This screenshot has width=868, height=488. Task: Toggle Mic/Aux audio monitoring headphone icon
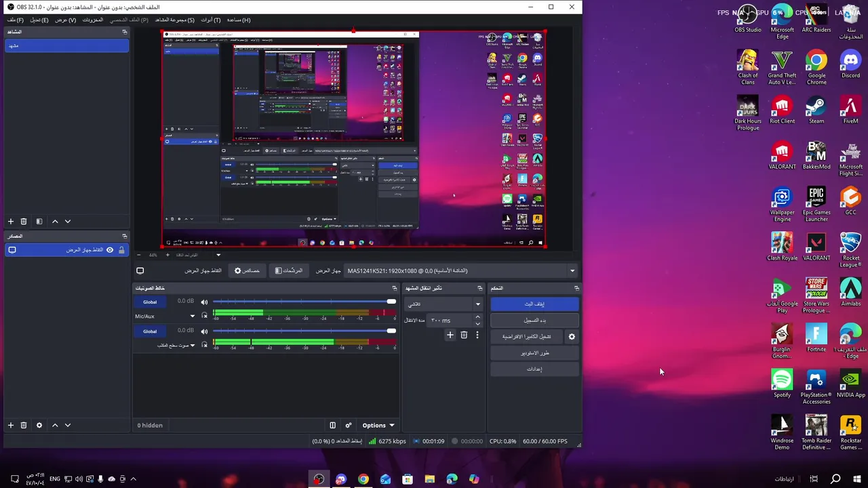pyautogui.click(x=204, y=316)
